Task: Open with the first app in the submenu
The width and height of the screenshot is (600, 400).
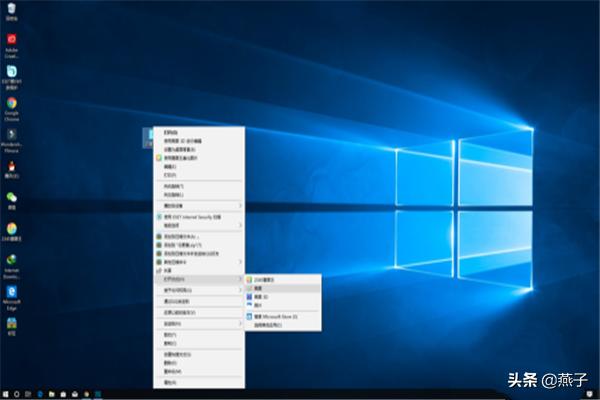Action: (283, 280)
